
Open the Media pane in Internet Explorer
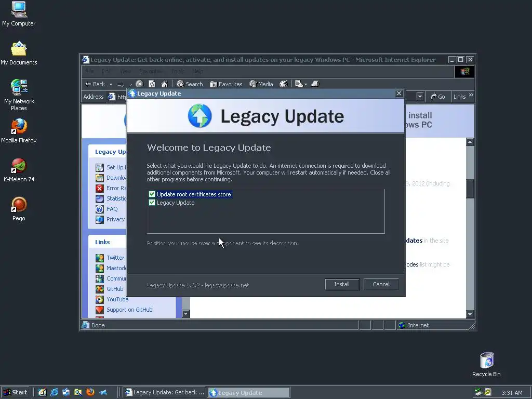[x=261, y=84]
